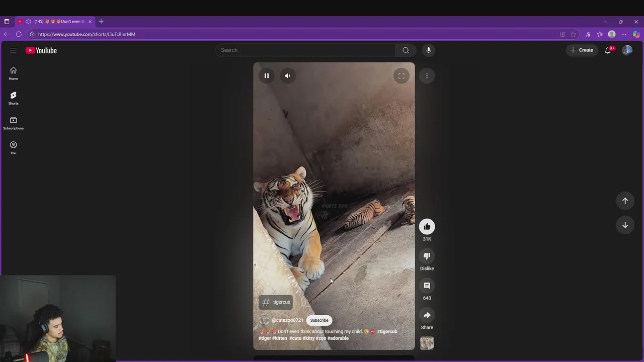Open the tigercub hashtag chip
The image size is (644, 362).
(x=276, y=302)
